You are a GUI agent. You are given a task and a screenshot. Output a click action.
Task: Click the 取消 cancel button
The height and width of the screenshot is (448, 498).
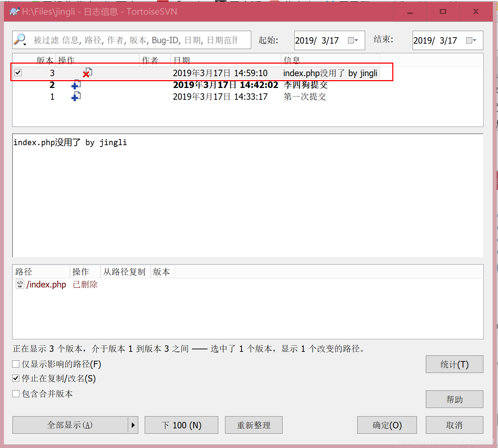(x=454, y=425)
